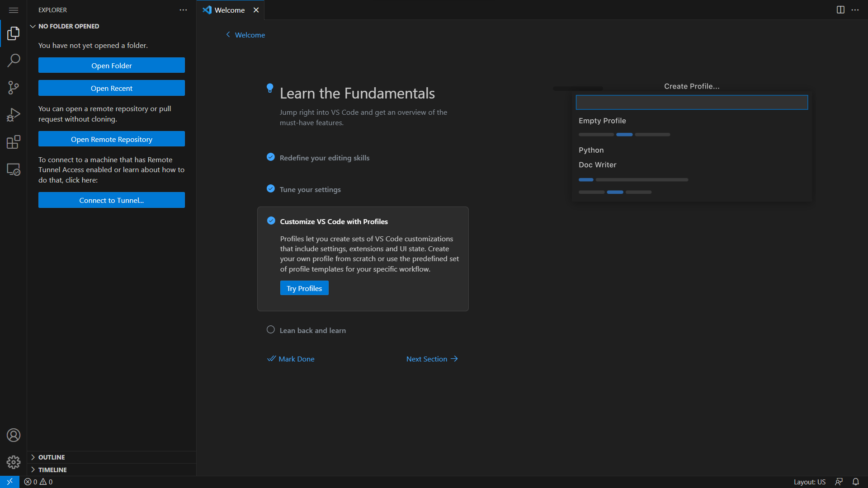Click the Try Profiles button
This screenshot has height=488, width=868.
[x=304, y=288]
